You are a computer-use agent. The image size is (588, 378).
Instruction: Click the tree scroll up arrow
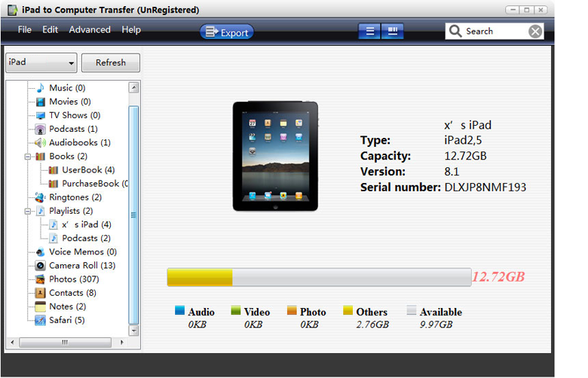pos(134,87)
